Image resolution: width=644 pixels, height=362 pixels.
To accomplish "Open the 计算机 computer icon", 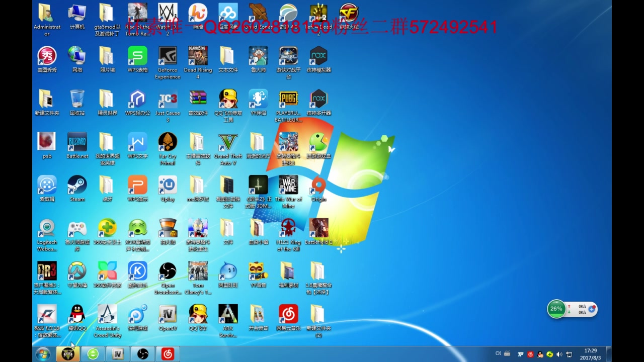I will point(77,17).
